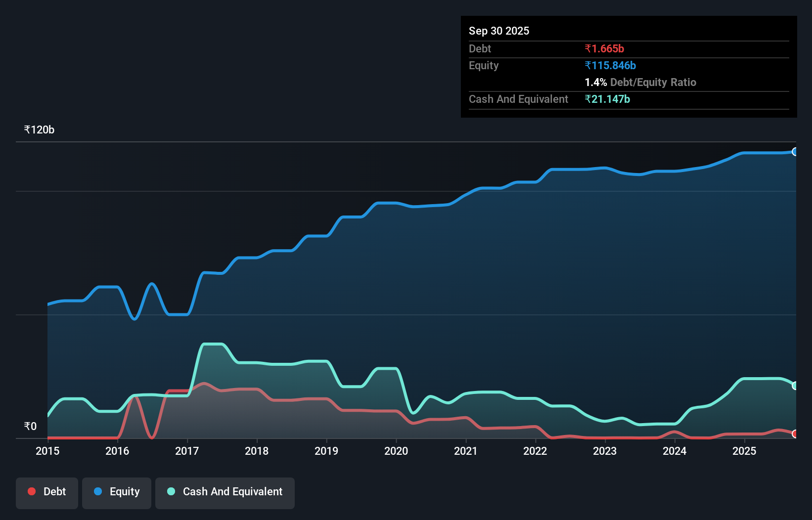
Task: Click the ₹115.846b Equity value in tooltip
Action: click(x=610, y=66)
